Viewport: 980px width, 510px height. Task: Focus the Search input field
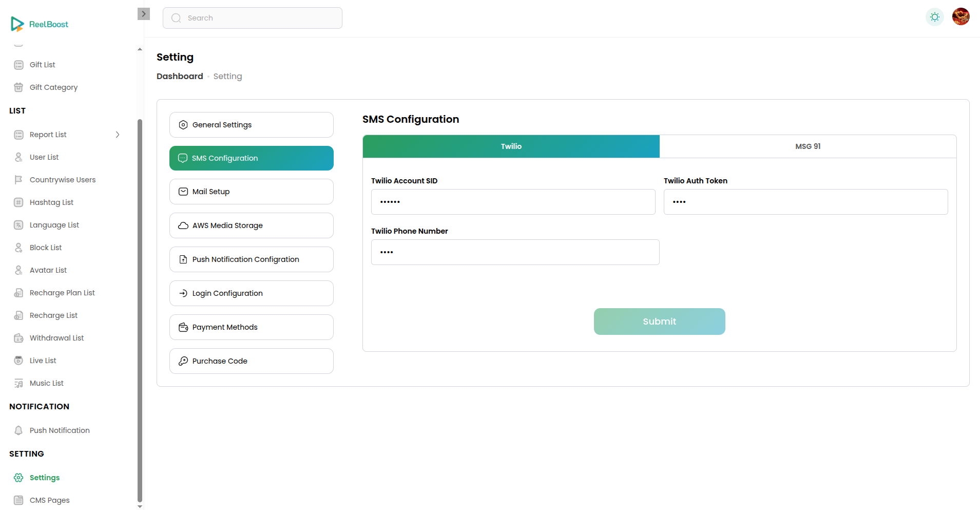(x=253, y=18)
